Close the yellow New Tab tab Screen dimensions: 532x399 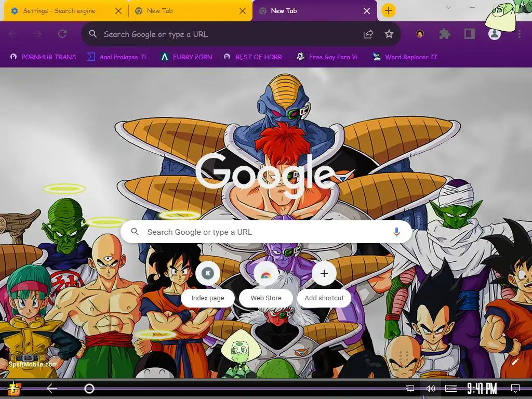pos(243,11)
